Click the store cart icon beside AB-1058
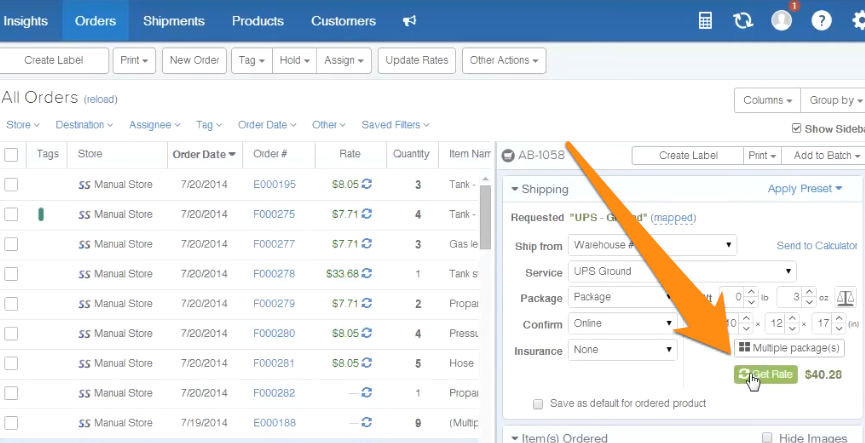 508,156
